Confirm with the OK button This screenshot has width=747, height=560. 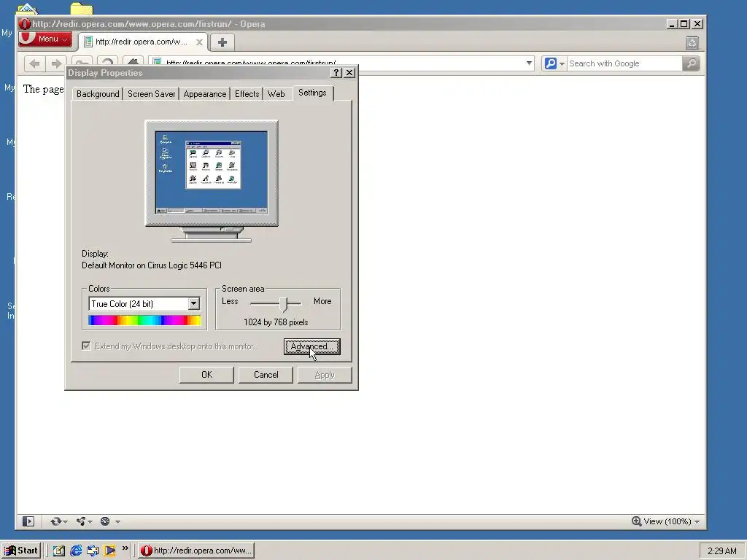[x=206, y=375]
